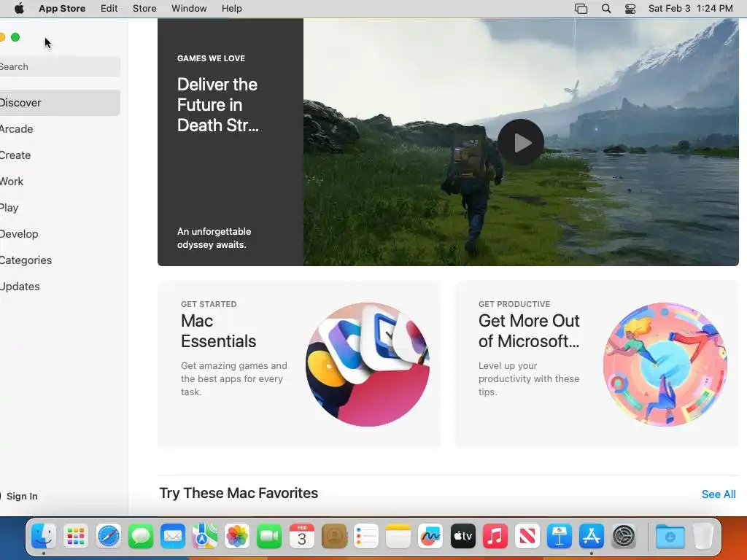Open Mail app in Dock
This screenshot has width=747, height=560.
[172, 537]
